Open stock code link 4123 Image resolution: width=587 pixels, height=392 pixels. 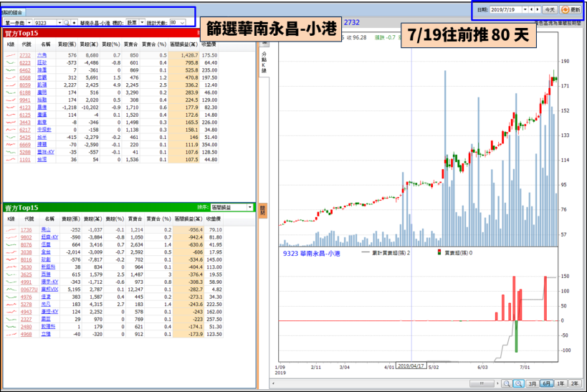25,107
